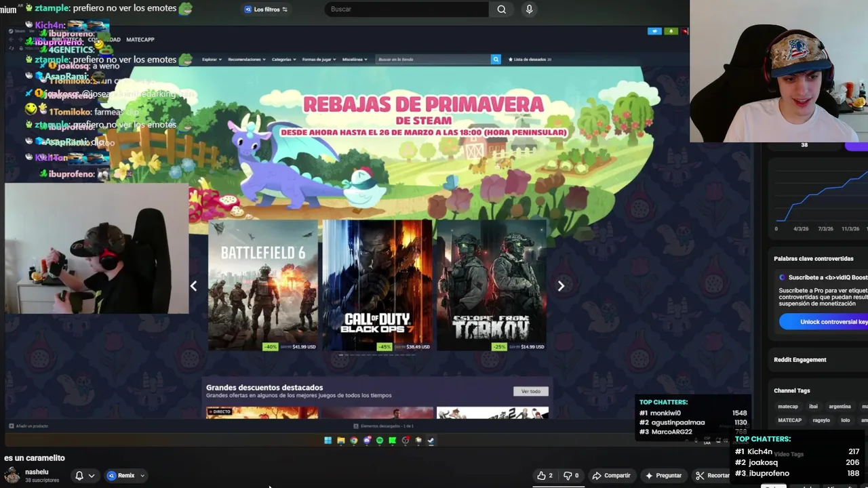
Task: Click the blue Steam store search button
Action: click(496, 60)
